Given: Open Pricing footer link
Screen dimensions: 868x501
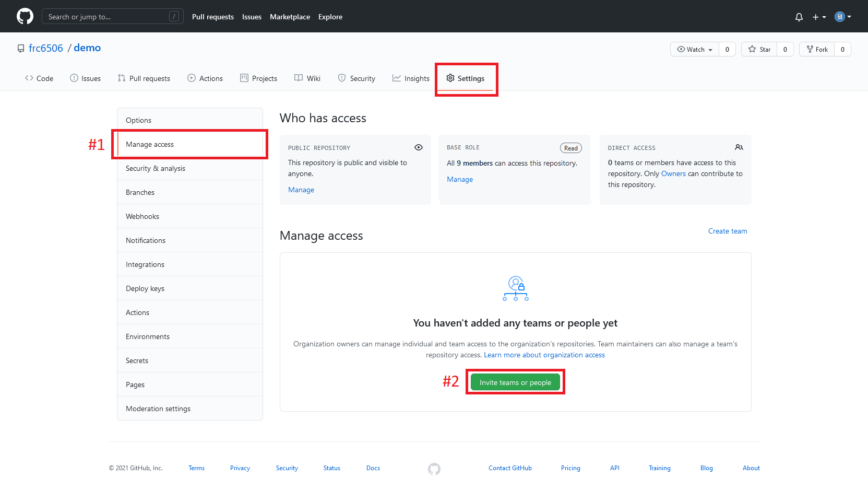Looking at the screenshot, I should tap(570, 468).
